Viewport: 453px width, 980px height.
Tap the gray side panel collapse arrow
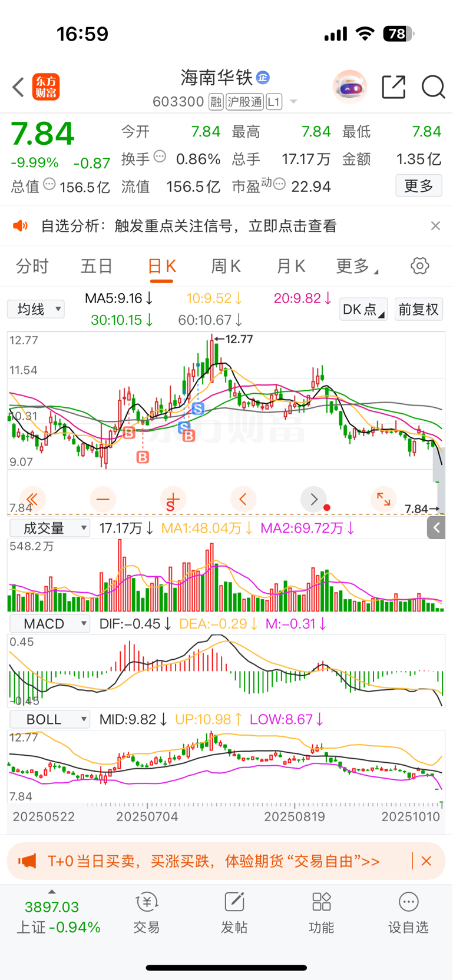[x=436, y=528]
